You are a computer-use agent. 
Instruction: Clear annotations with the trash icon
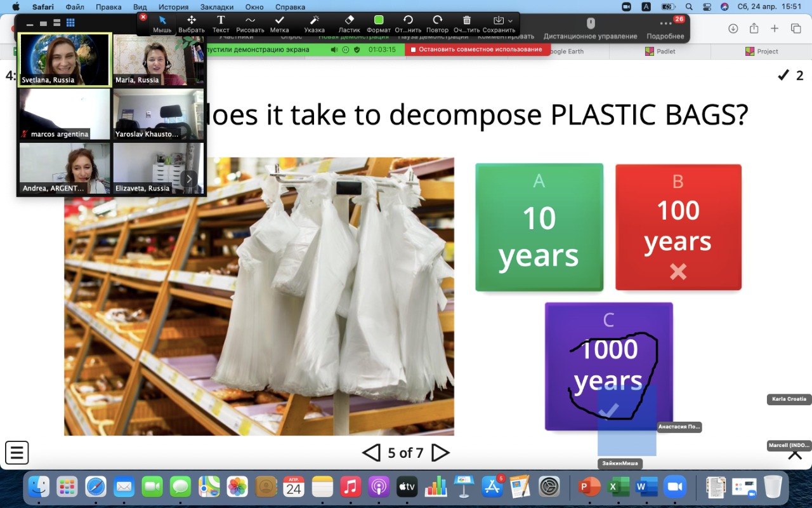[467, 24]
